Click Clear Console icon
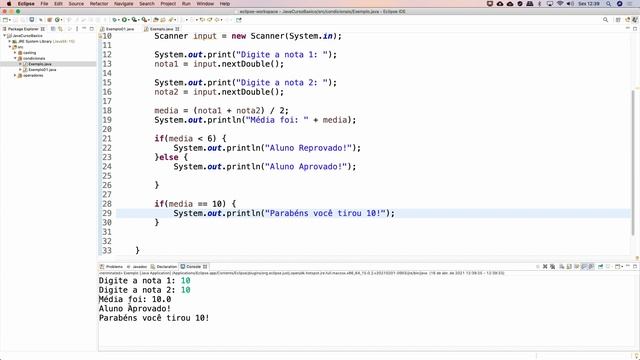Image resolution: width=640 pixels, height=360 pixels. (562, 267)
